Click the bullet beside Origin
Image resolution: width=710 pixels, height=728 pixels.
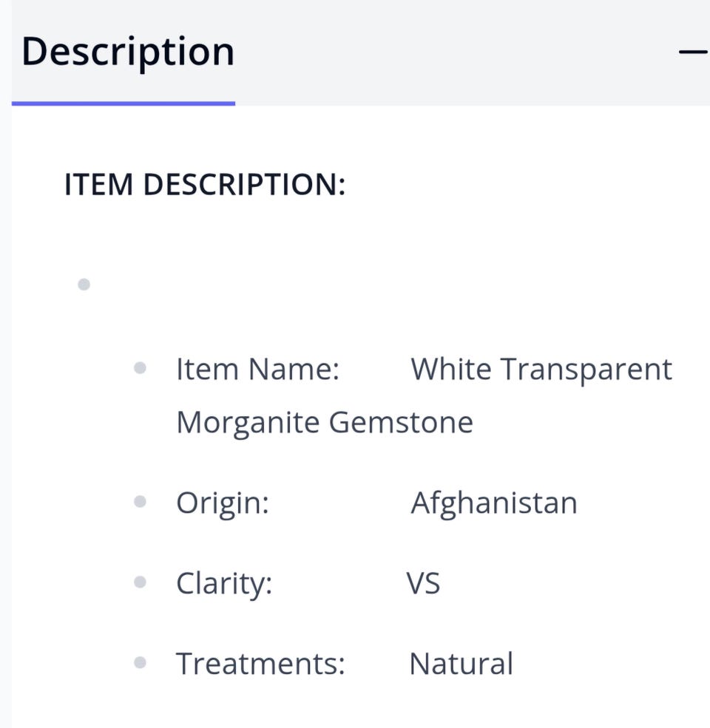(140, 503)
